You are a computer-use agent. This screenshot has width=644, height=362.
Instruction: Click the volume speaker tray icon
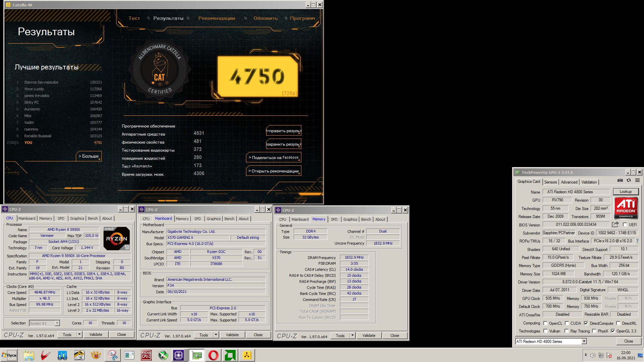tap(593, 355)
